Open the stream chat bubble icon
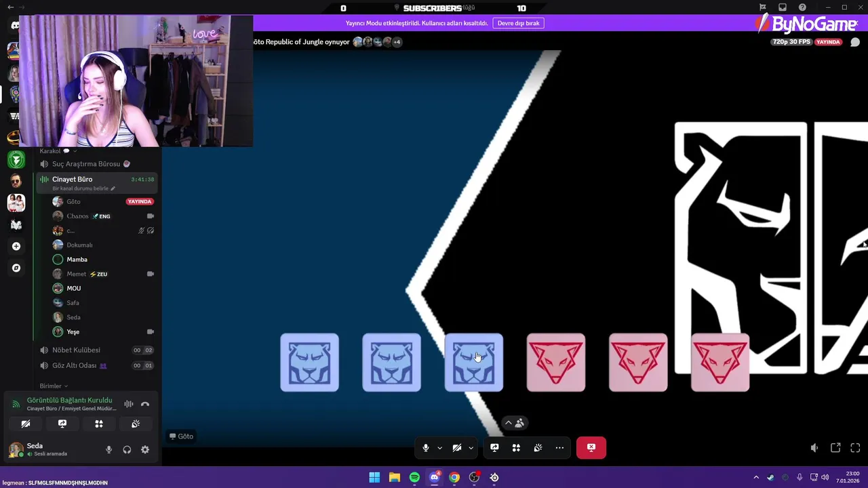The image size is (868, 488). pyautogui.click(x=855, y=42)
